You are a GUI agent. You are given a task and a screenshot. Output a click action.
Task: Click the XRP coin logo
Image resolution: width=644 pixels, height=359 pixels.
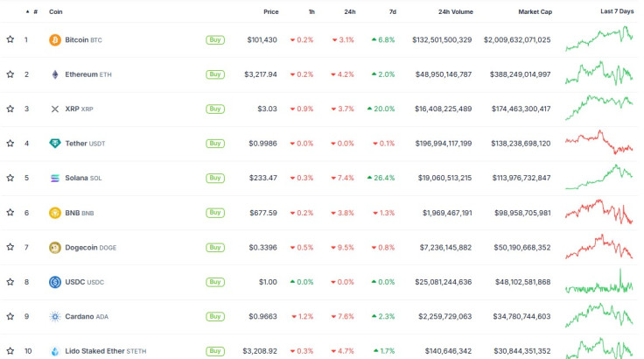(x=54, y=109)
